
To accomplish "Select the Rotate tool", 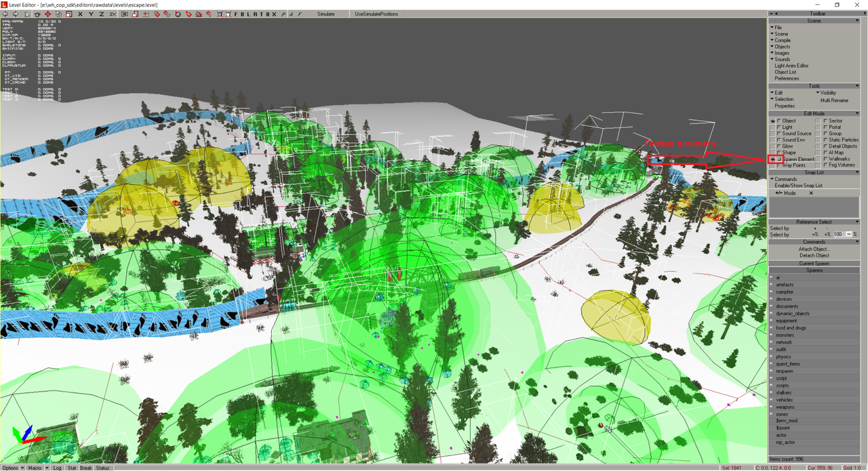I will [58, 14].
